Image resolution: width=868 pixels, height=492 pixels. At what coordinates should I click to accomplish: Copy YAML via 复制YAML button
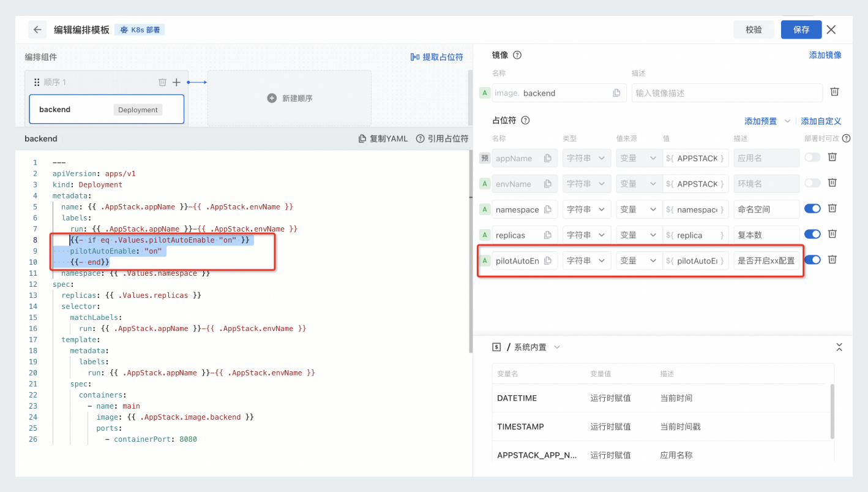coord(383,138)
